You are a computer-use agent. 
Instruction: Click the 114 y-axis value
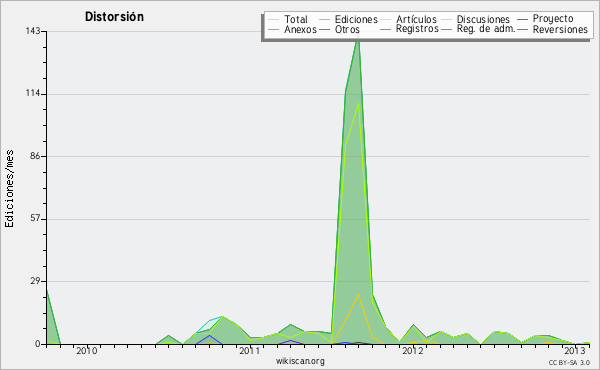click(33, 94)
